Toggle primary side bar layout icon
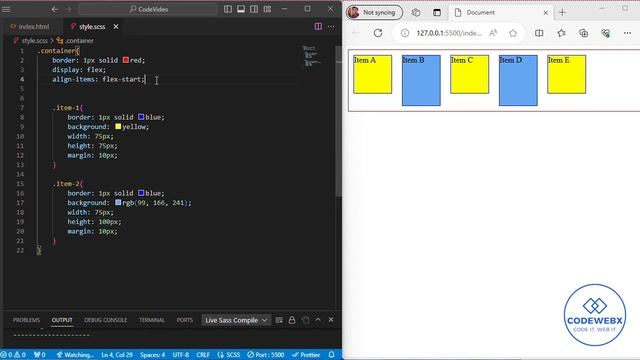Viewport: 640px width, 360px height. click(x=228, y=9)
